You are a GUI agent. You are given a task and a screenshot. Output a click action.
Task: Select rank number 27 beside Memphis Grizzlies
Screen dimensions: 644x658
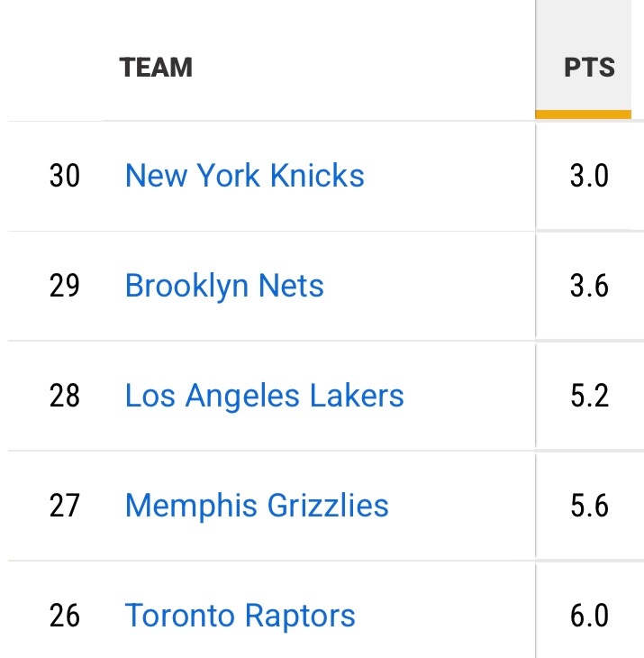click(65, 506)
